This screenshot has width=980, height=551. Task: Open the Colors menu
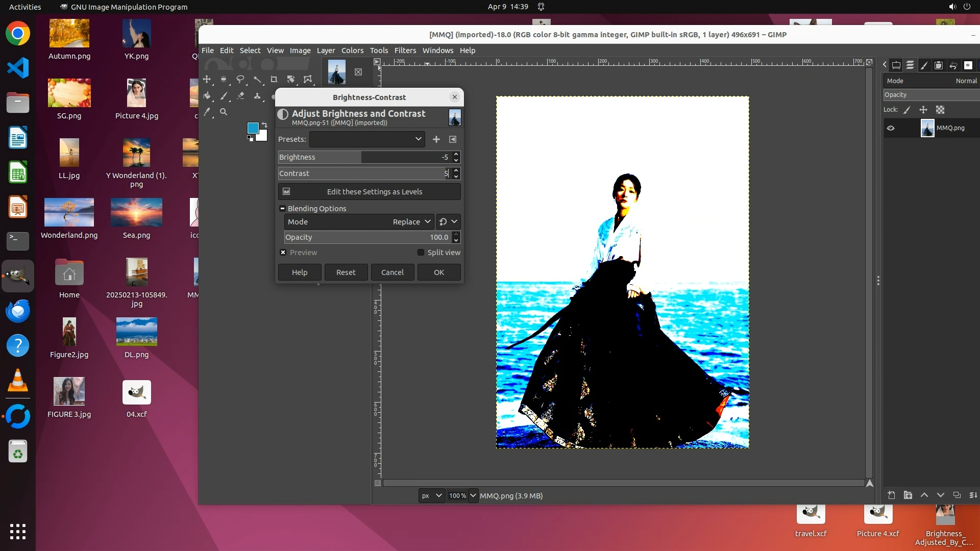click(352, 51)
